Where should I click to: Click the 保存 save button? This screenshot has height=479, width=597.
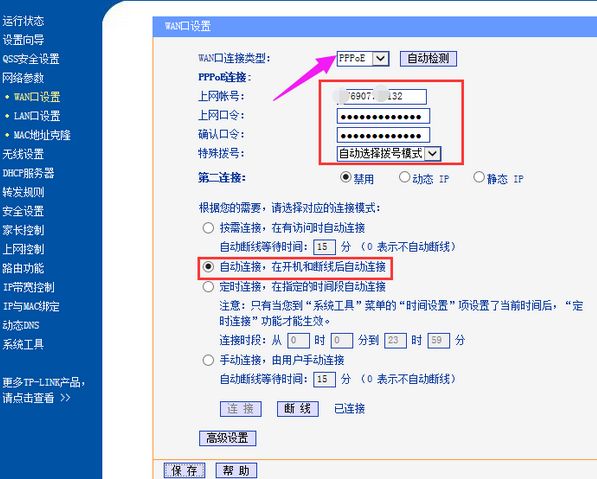tap(184, 471)
